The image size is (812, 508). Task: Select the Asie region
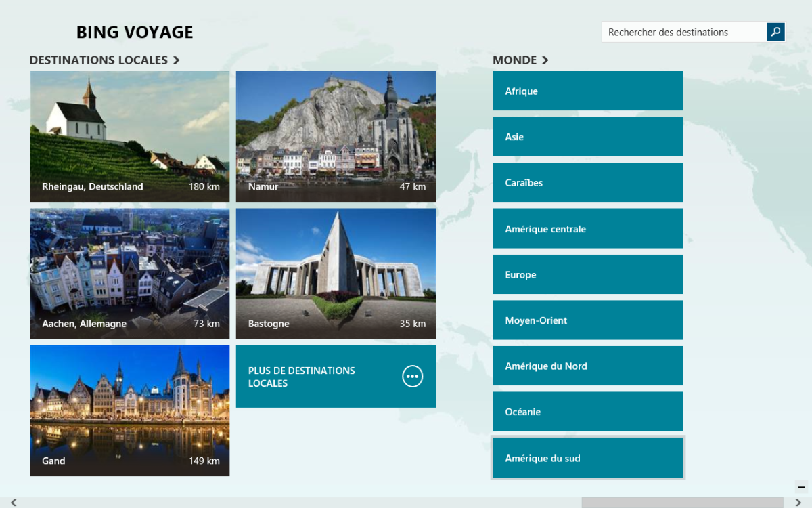point(588,137)
